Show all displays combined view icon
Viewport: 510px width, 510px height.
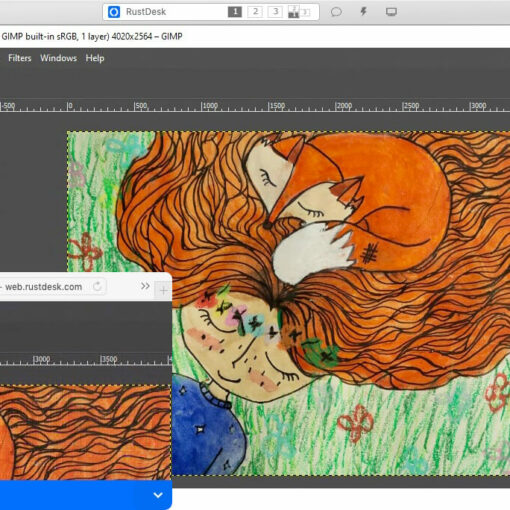299,12
